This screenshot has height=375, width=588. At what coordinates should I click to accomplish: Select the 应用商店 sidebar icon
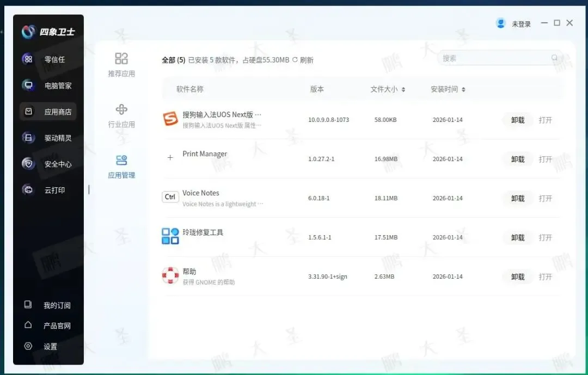(28, 112)
